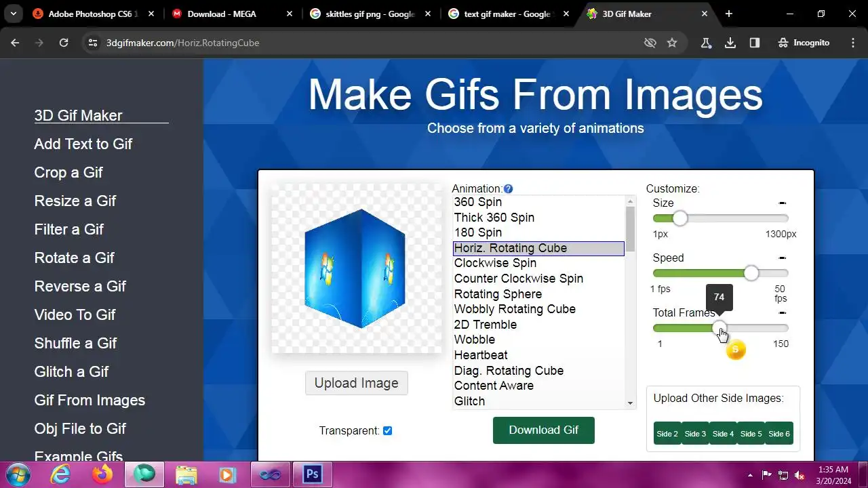This screenshot has width=868, height=488.
Task: Click the Total Frames slider handle
Action: pos(719,328)
